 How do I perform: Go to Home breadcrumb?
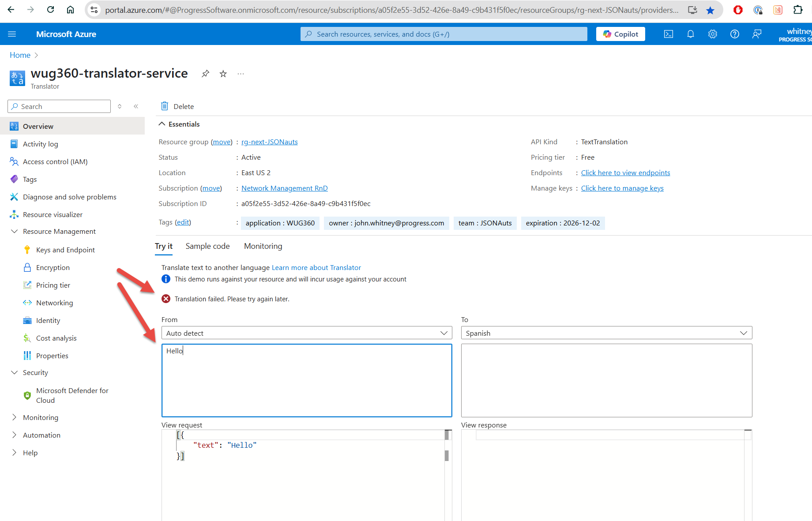point(20,55)
